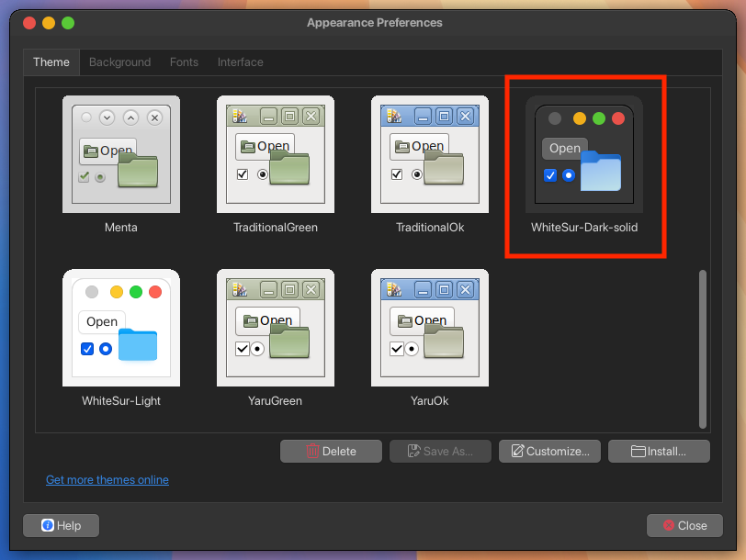Image resolution: width=746 pixels, height=560 pixels.
Task: Click the Save As... button
Action: [440, 452]
